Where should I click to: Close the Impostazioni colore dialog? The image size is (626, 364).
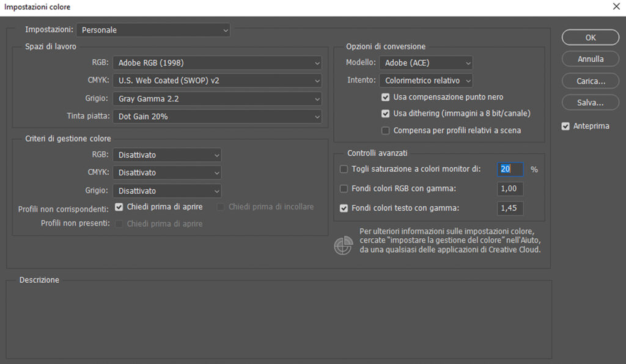click(x=616, y=7)
